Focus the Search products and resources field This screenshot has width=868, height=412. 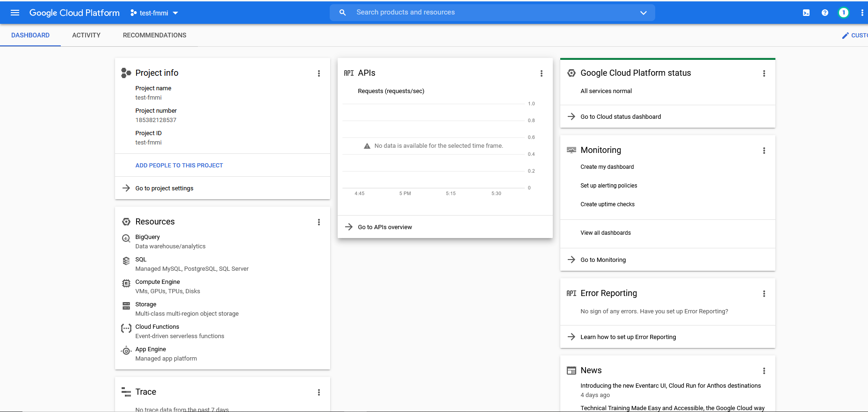(492, 13)
